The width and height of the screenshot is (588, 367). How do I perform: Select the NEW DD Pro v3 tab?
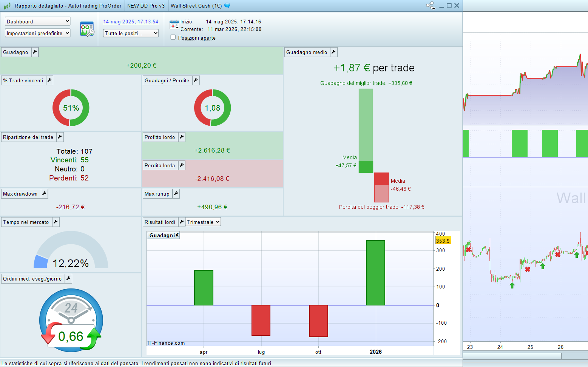[146, 6]
